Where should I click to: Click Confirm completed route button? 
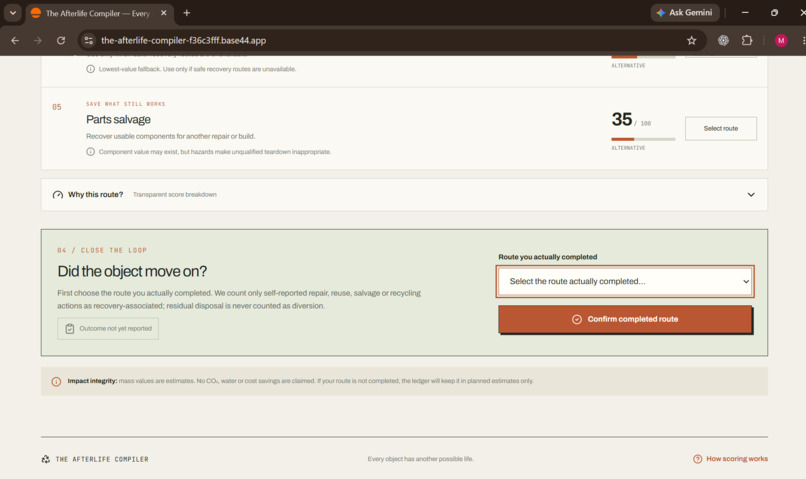point(625,319)
